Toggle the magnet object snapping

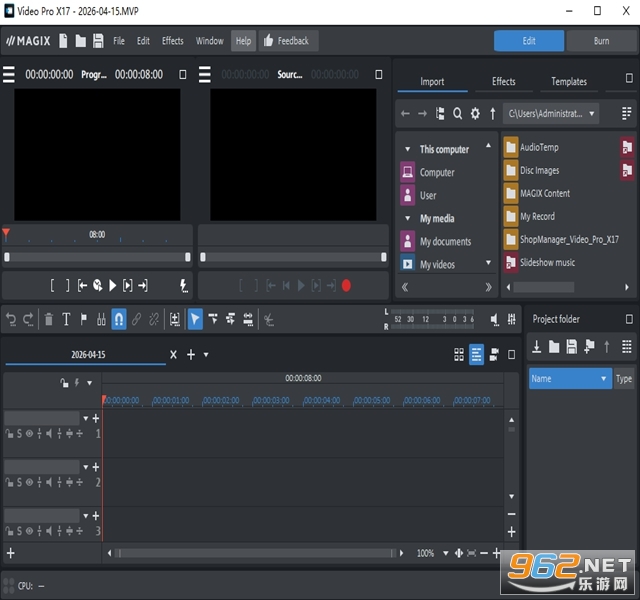[x=119, y=319]
